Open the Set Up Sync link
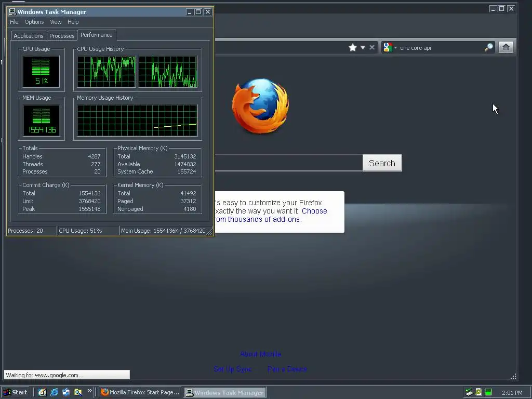This screenshot has height=399, width=532. pos(233,369)
